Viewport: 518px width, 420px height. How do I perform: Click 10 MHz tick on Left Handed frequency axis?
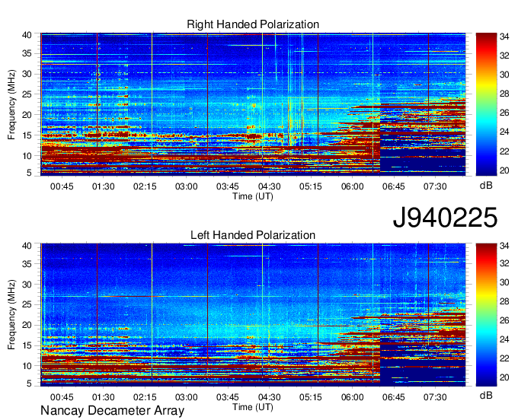(27, 366)
